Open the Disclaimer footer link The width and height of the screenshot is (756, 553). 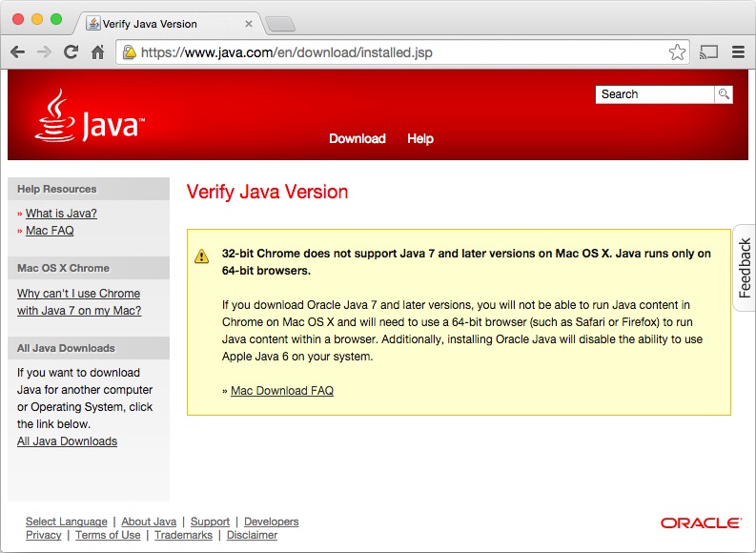pos(253,535)
